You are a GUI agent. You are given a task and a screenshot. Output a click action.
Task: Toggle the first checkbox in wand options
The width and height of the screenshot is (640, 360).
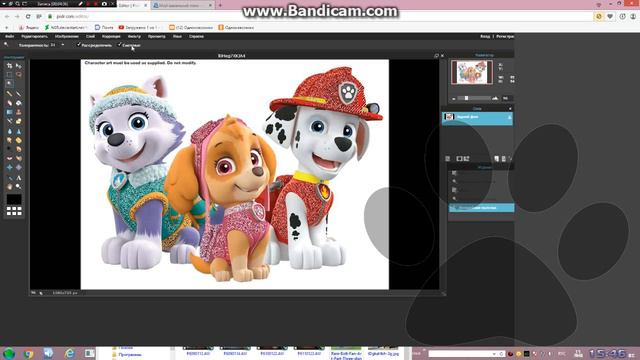click(x=79, y=45)
